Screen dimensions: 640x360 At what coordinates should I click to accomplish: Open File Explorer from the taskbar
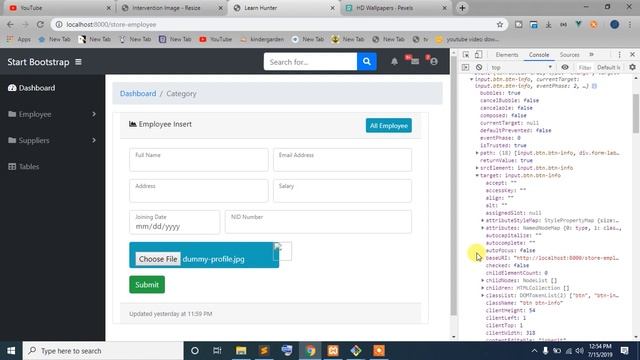(x=241, y=351)
